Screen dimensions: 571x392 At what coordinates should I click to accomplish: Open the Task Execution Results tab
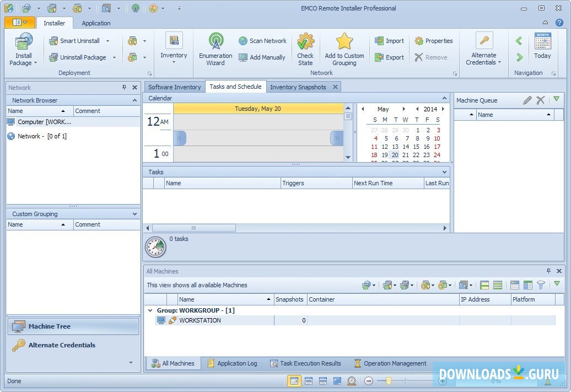click(305, 363)
